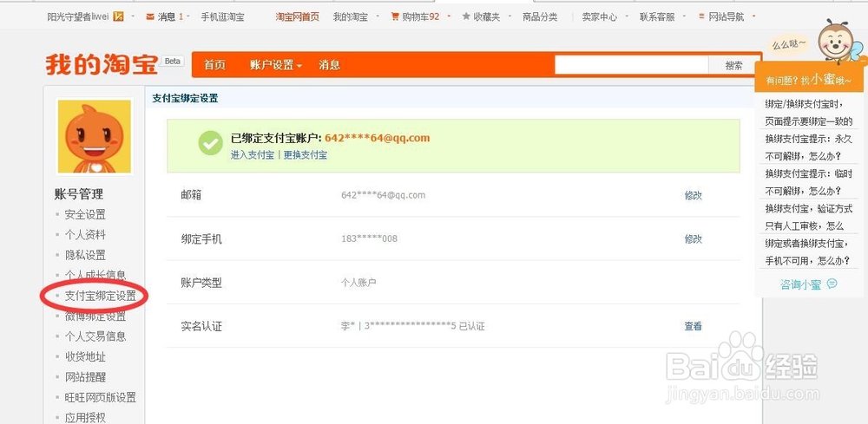
Task: Click the Beta badge next to logo
Action: click(x=172, y=61)
